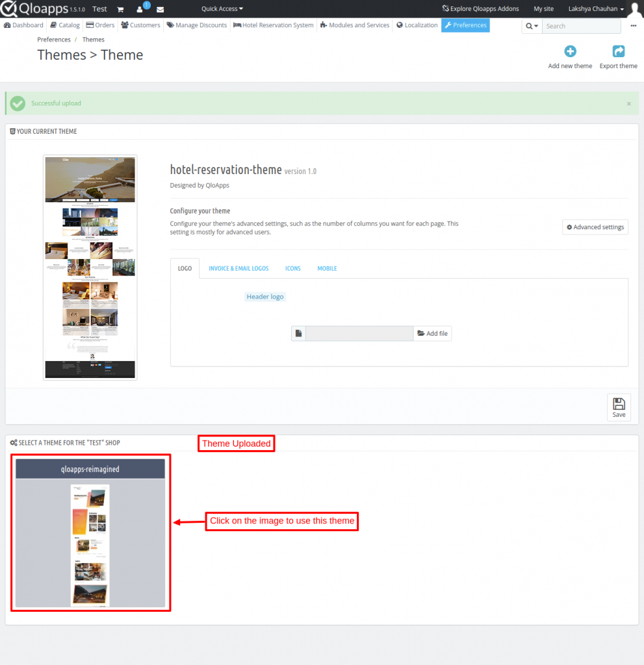Click the header logo file name field

click(x=359, y=333)
